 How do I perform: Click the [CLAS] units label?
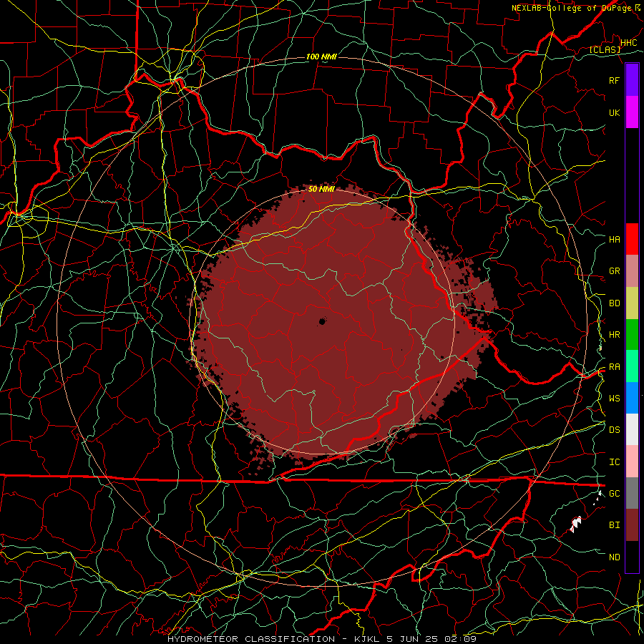click(x=605, y=49)
